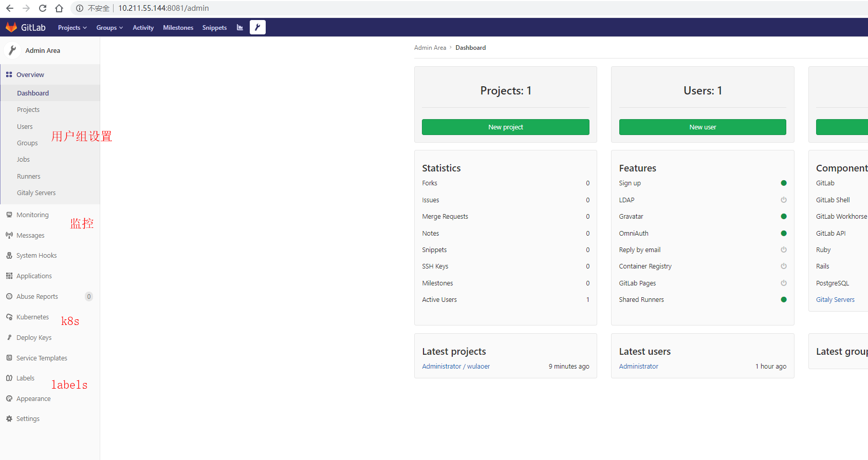The height and width of the screenshot is (460, 868).
Task: Collapse the Overview sidebar section
Action: tap(30, 75)
